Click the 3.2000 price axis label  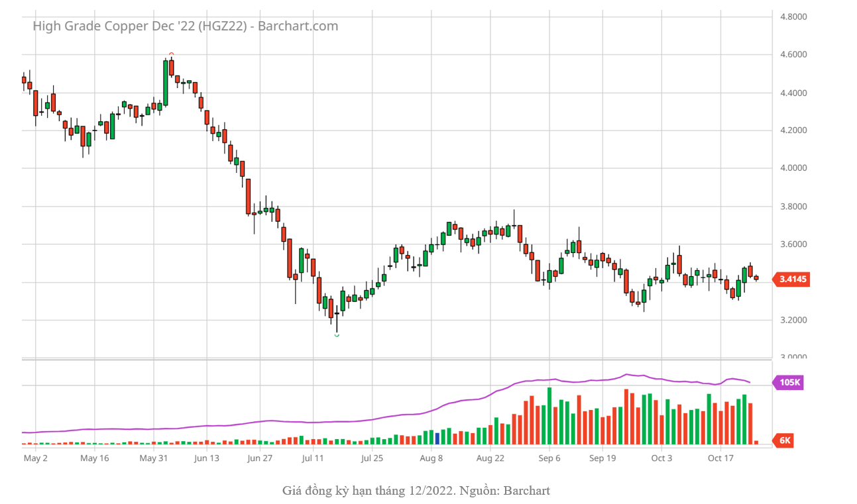point(793,321)
